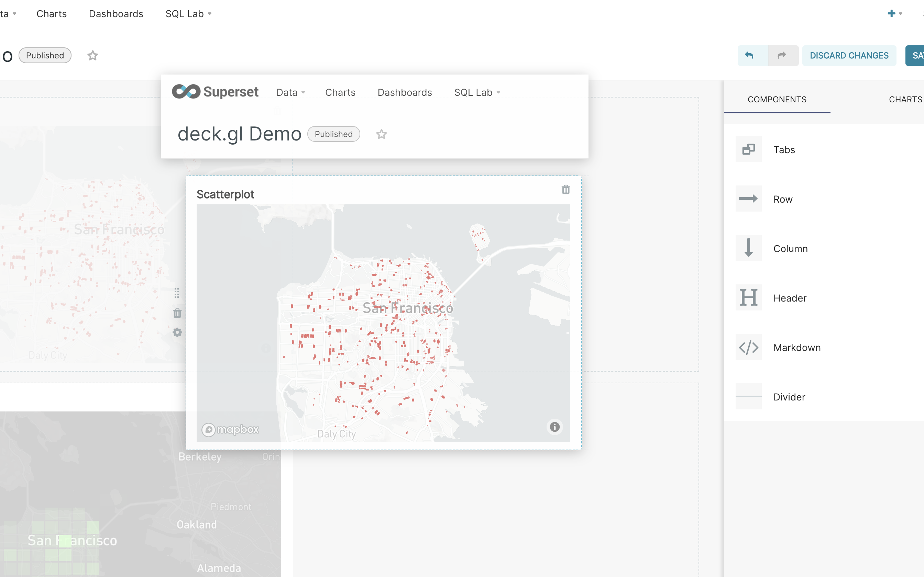Select the Markdown component icon
Screen dimensions: 924x577
point(748,347)
